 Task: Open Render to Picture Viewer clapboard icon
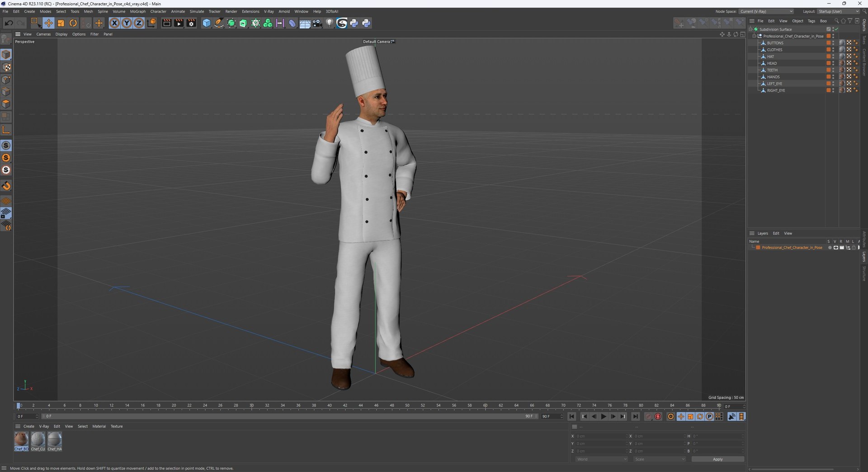point(179,23)
